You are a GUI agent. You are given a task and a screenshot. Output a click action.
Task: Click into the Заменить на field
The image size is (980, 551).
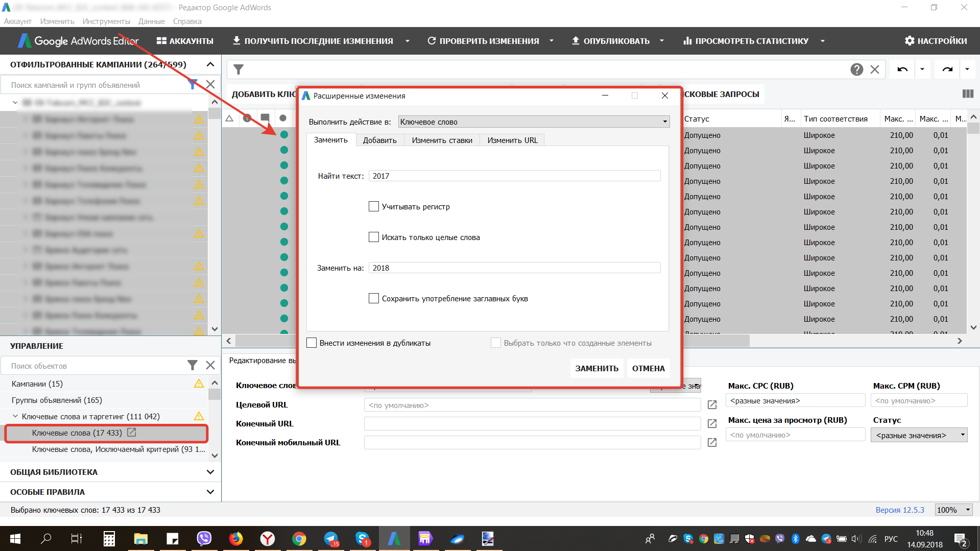514,268
